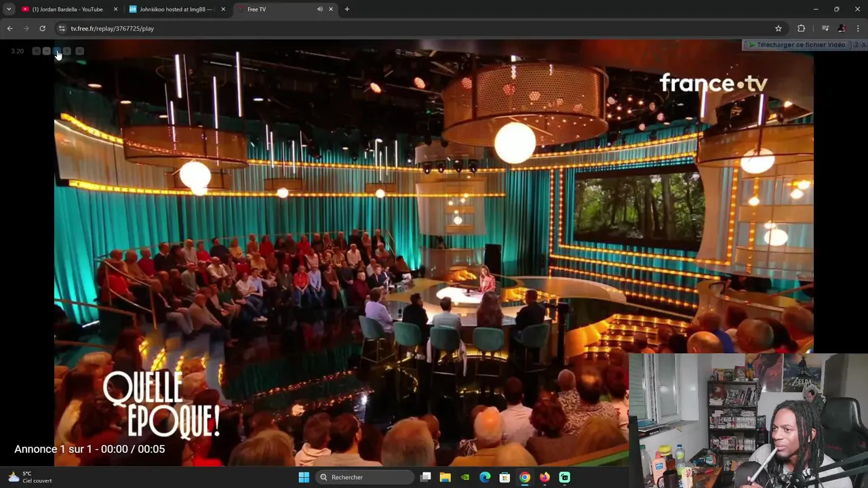The width and height of the screenshot is (868, 488).
Task: Dismiss the video download bar X
Action: (x=864, y=45)
